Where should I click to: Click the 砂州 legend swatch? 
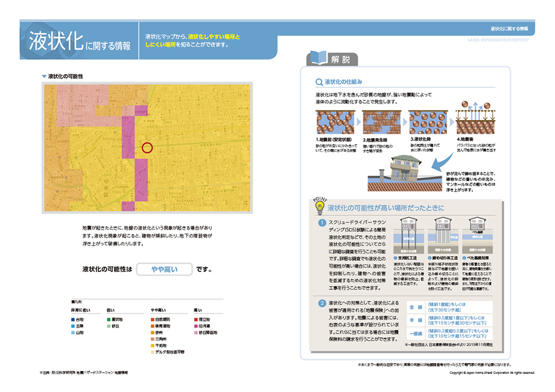coord(153,332)
